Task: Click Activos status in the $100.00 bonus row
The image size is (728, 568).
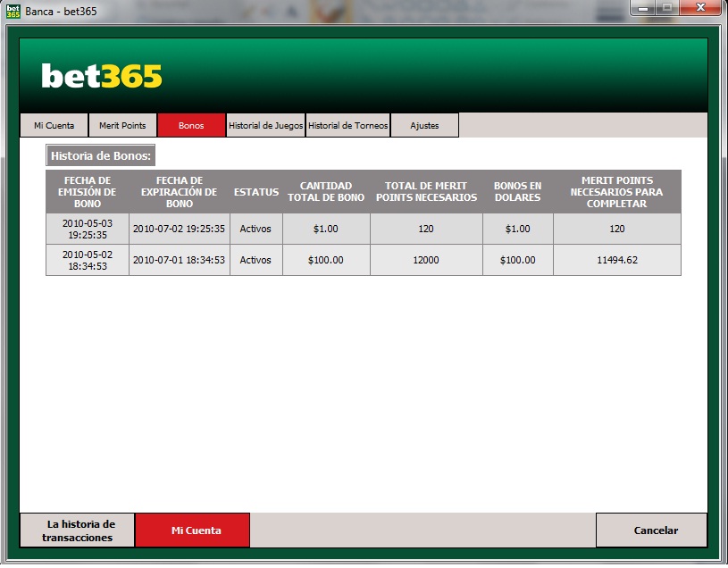Action: click(256, 261)
